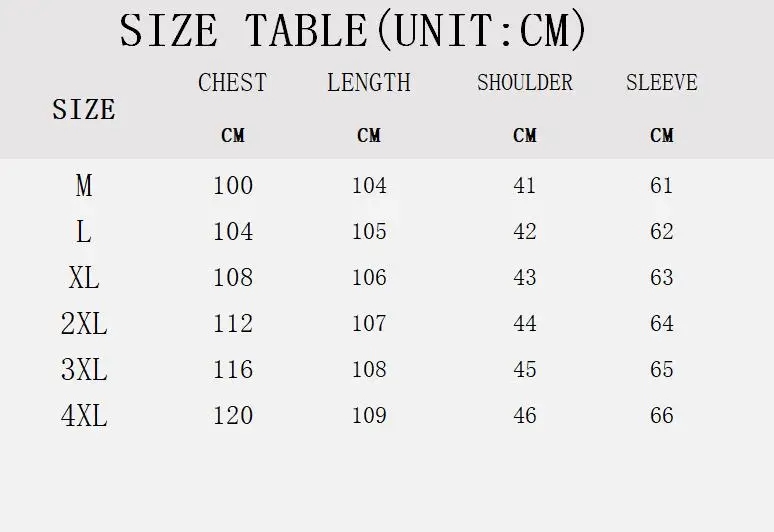Screen dimensions: 774x532
Task: Click chest value 116 for size 3XL
Action: (x=233, y=369)
